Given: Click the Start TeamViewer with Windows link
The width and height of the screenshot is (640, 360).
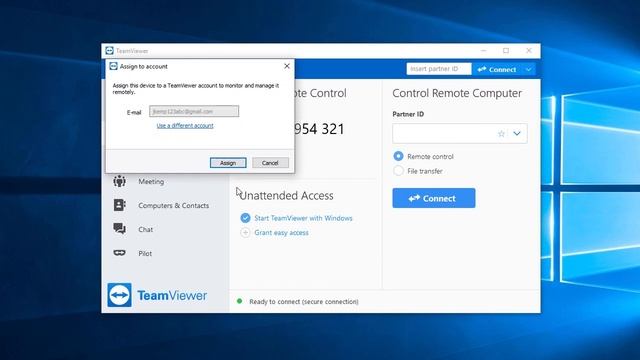Looking at the screenshot, I should point(303,218).
